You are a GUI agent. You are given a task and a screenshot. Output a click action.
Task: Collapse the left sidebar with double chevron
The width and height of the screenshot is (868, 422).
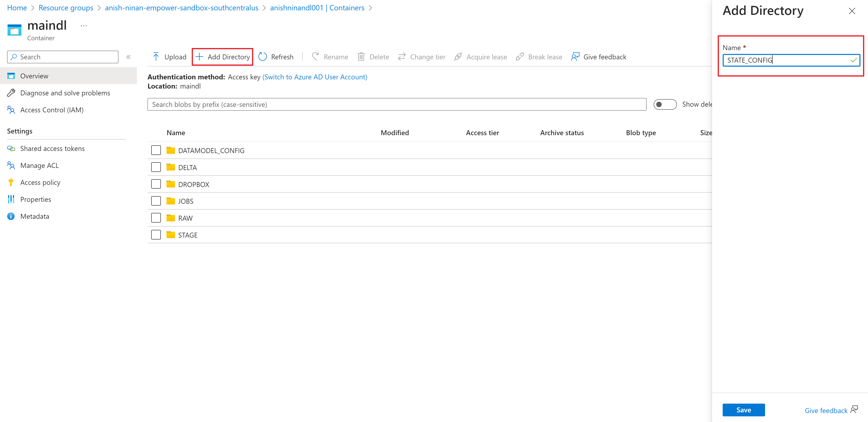[128, 57]
